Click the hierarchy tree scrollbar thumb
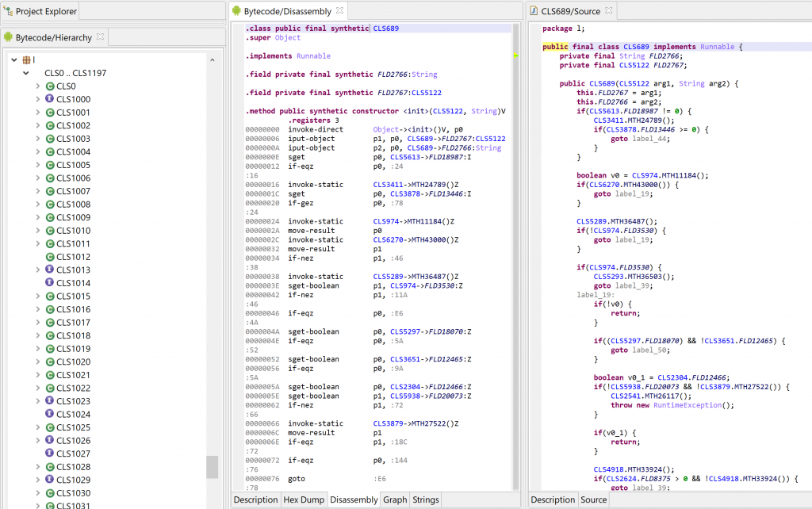Image resolution: width=812 pixels, height=509 pixels. (x=212, y=467)
